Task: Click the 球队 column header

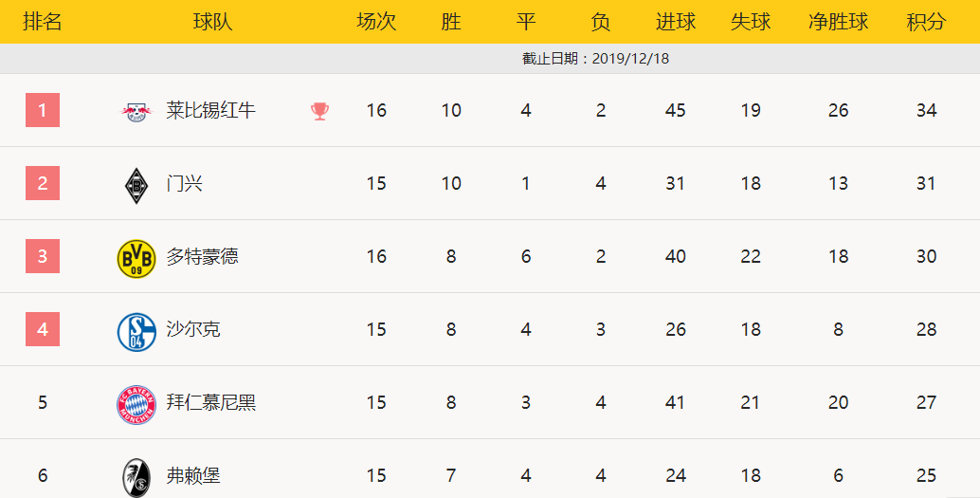Action: 212,22
